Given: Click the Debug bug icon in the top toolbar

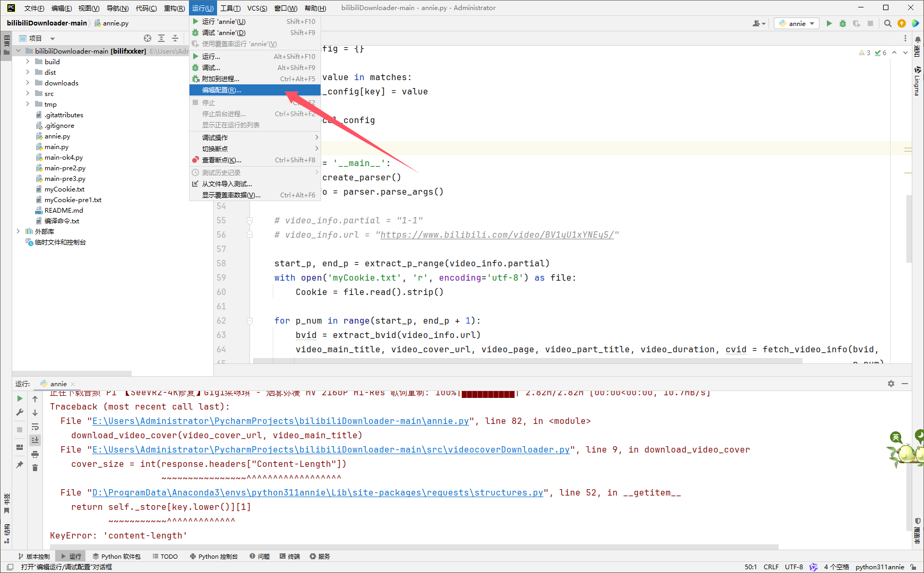Looking at the screenshot, I should [843, 23].
